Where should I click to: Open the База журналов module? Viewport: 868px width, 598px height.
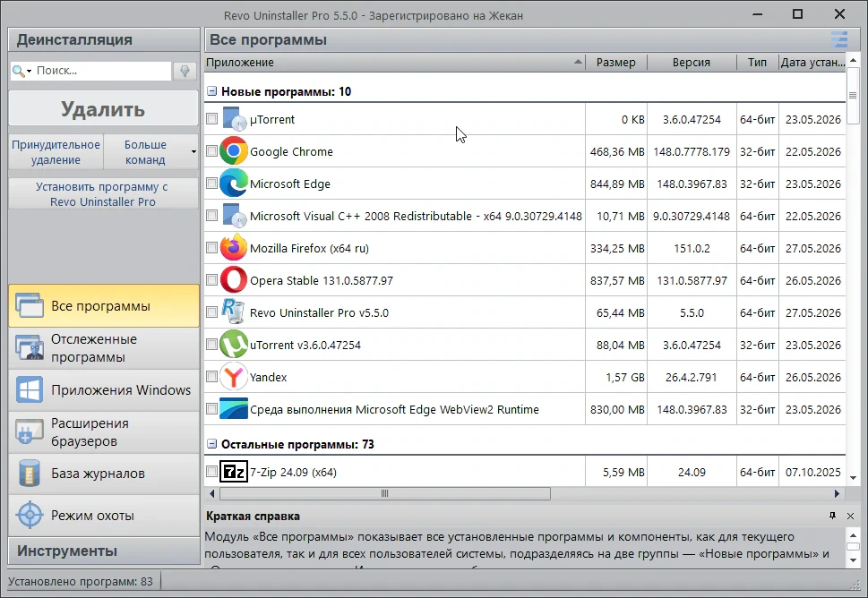(x=104, y=474)
